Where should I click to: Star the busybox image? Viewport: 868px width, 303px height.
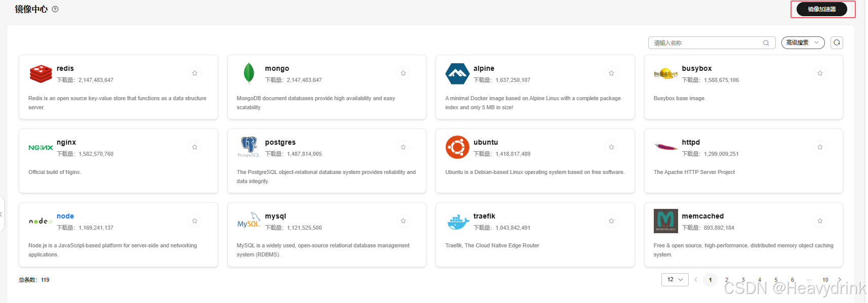pyautogui.click(x=820, y=73)
